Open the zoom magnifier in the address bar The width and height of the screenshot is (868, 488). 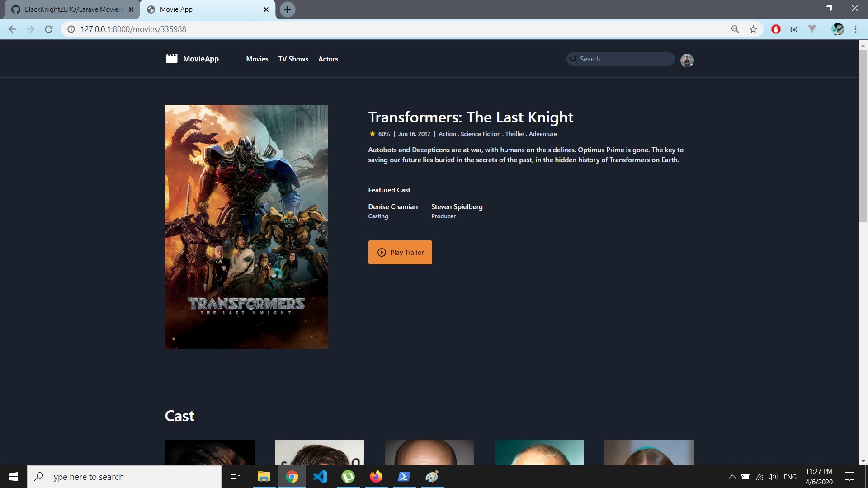click(x=736, y=28)
